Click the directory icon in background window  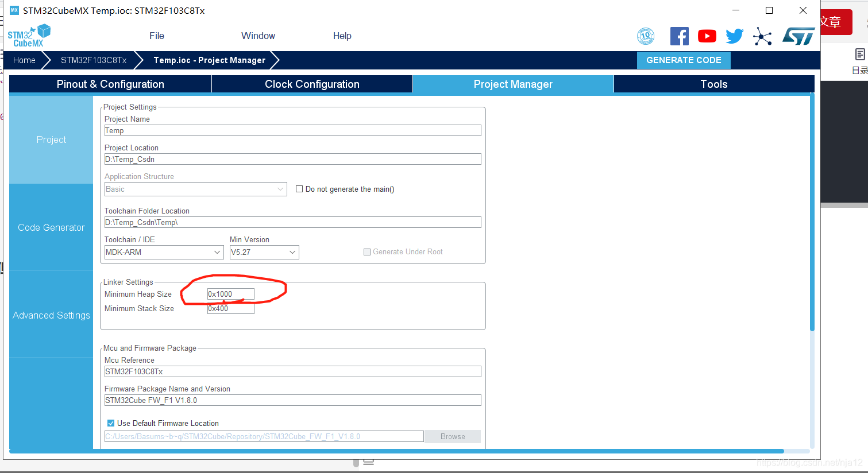[860, 55]
